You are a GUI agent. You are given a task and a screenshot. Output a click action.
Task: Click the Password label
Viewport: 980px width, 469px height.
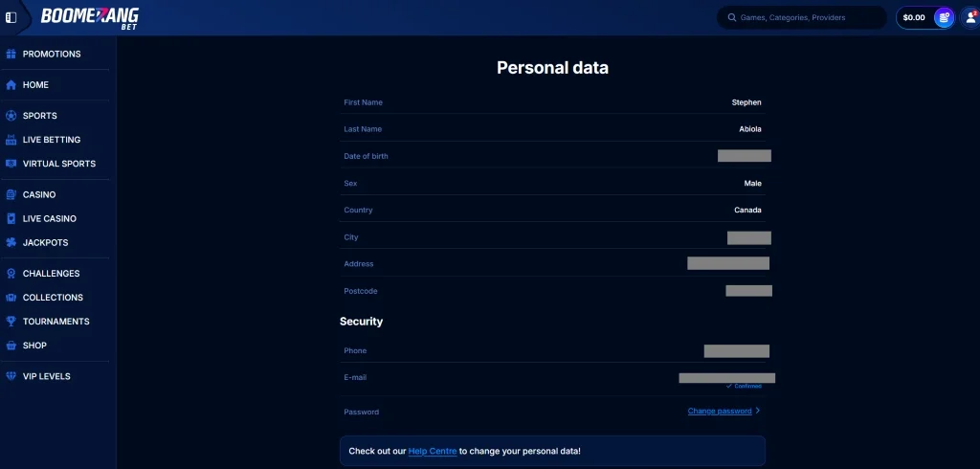[361, 413]
